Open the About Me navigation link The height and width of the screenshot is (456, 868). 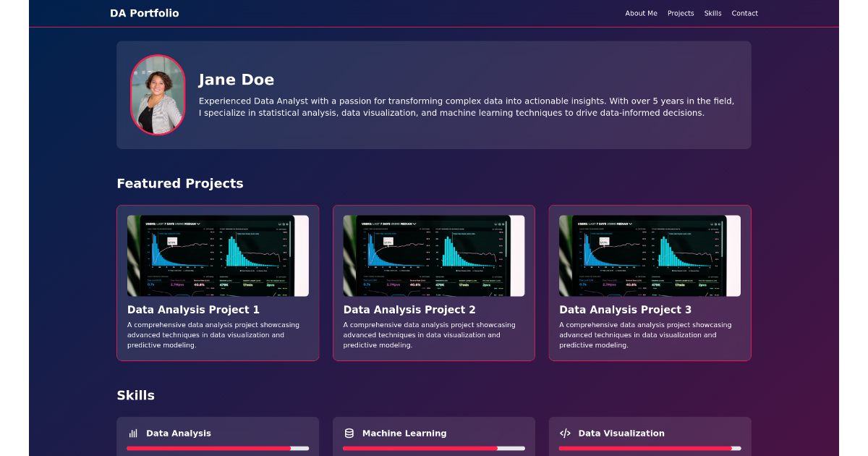pyautogui.click(x=641, y=13)
